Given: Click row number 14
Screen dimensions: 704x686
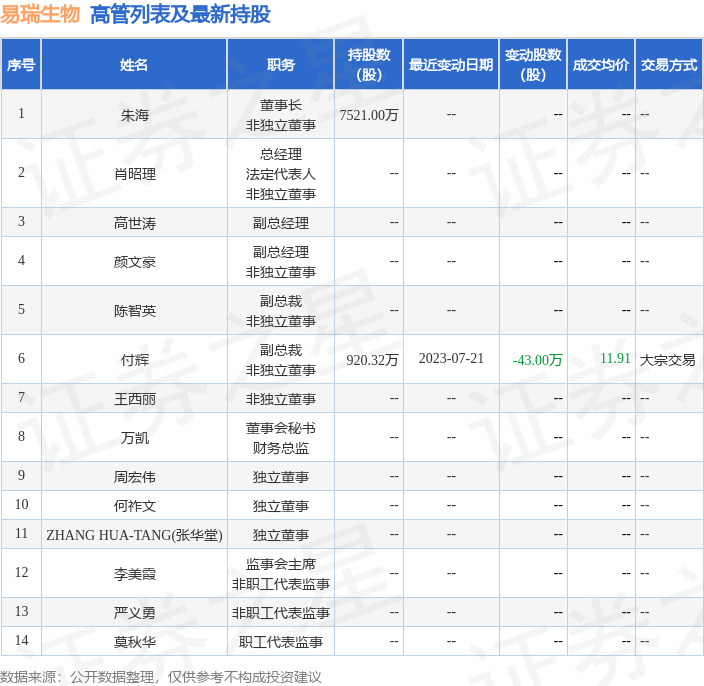Looking at the screenshot, I should tap(21, 640).
